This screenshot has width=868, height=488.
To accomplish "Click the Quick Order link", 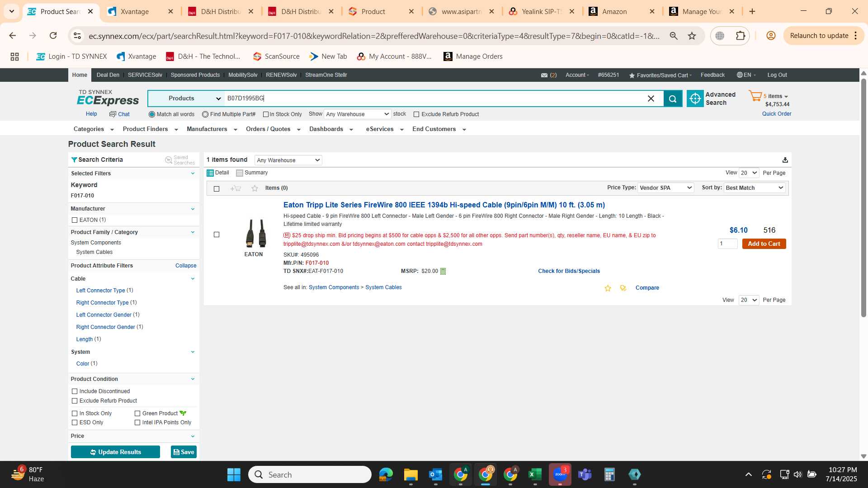I will pyautogui.click(x=776, y=114).
